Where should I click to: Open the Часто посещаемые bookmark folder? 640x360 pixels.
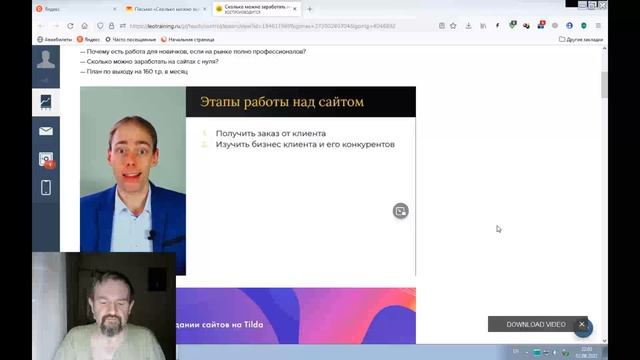[x=131, y=40]
